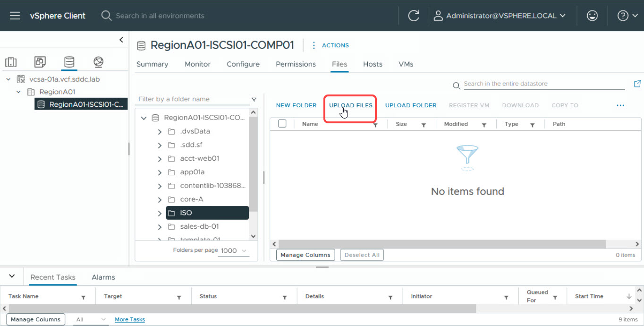Open the Permissions tab

296,64
